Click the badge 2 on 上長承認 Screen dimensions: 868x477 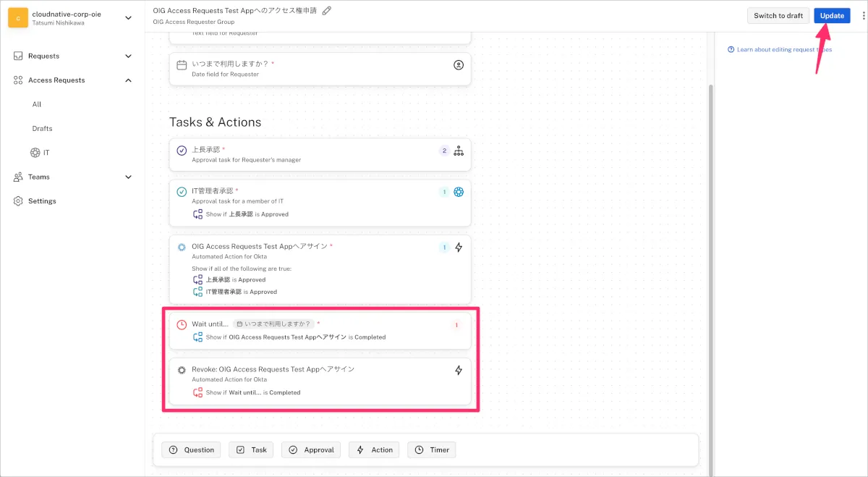444,151
